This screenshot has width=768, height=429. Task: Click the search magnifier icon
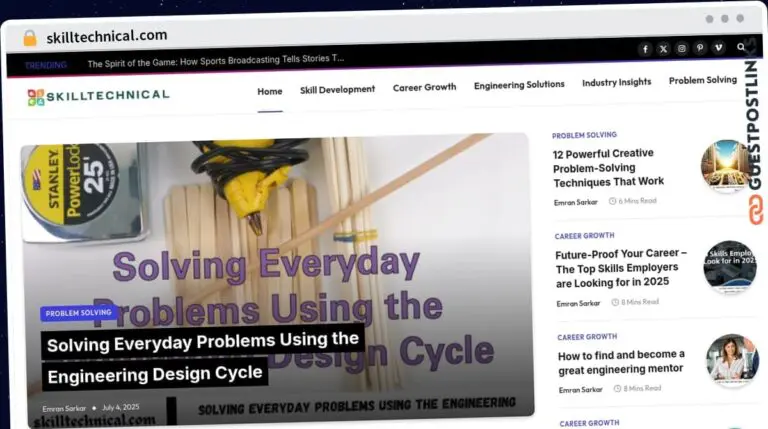(741, 47)
